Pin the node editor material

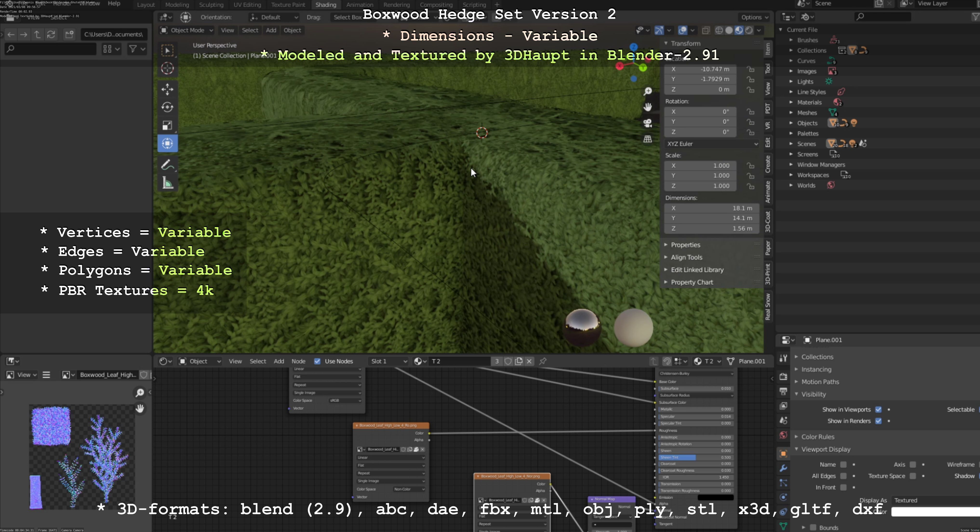coord(543,361)
